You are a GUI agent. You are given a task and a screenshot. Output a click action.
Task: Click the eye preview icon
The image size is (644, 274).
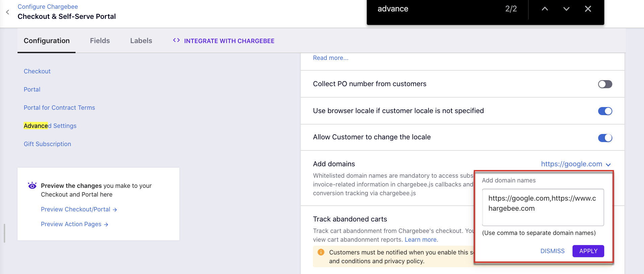tap(32, 185)
